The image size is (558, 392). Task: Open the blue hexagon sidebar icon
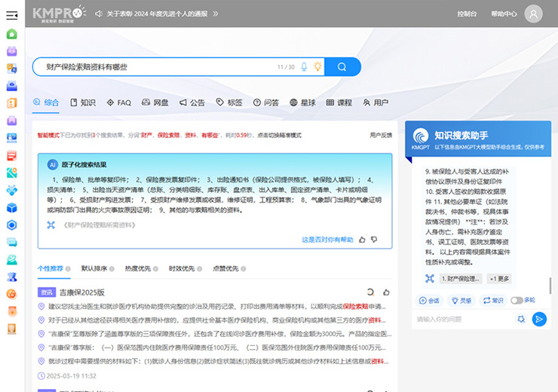(12, 225)
